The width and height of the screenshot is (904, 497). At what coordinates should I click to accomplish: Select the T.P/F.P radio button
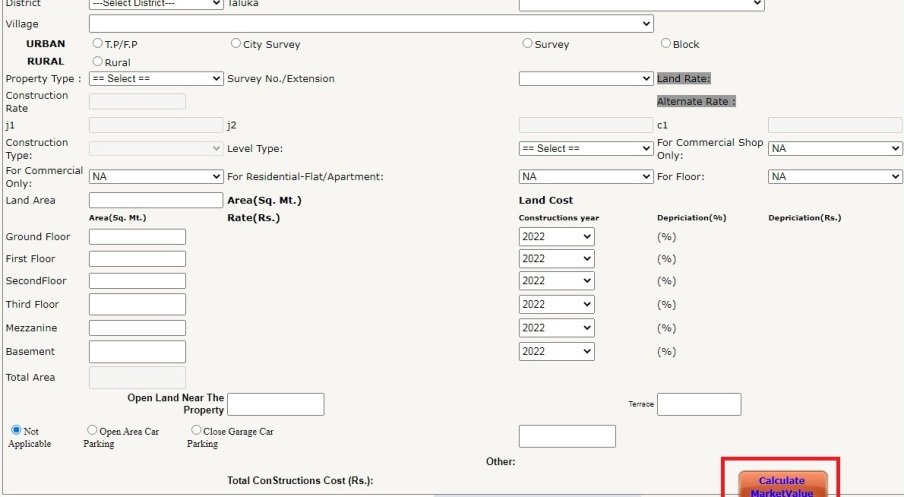point(97,43)
